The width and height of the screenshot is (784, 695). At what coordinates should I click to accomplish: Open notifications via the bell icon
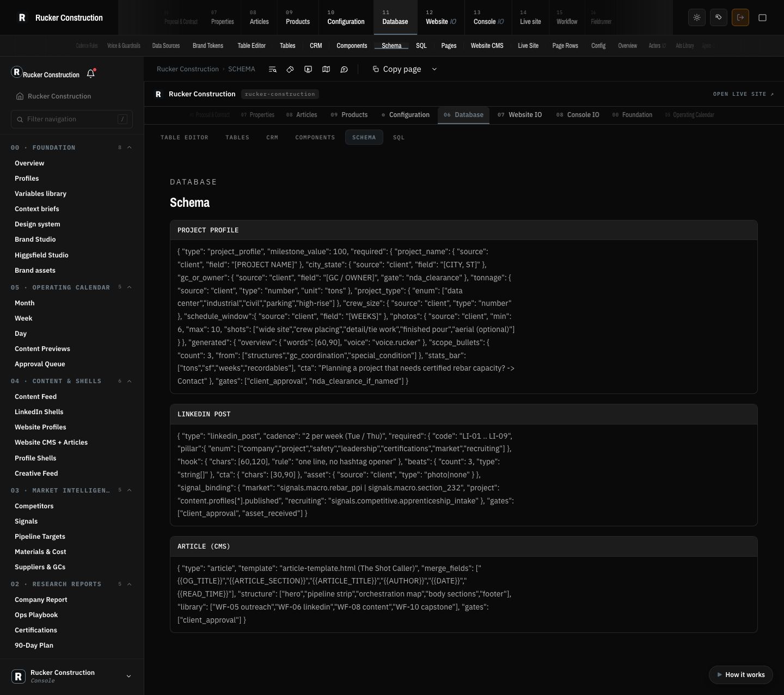91,73
